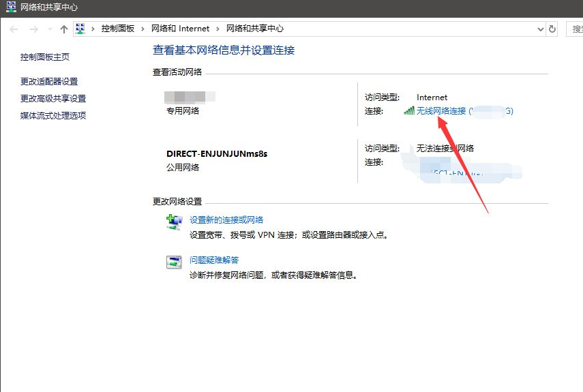Go up one level with up arrow
583x392 pixels.
click(64, 29)
